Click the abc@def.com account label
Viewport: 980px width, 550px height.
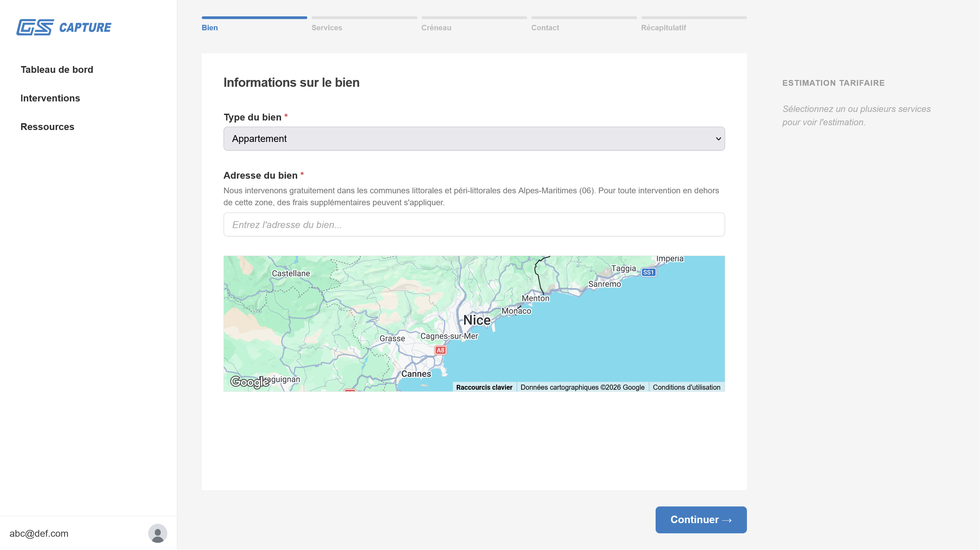[39, 533]
